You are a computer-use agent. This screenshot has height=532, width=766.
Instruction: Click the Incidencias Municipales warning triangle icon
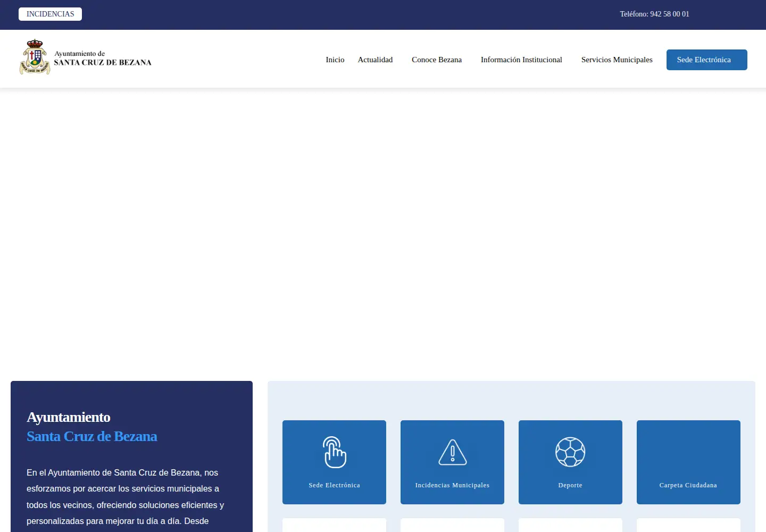click(x=452, y=452)
